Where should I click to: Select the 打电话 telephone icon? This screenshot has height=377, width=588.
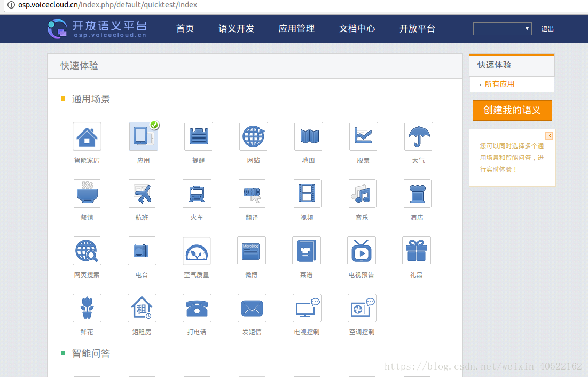(x=197, y=308)
